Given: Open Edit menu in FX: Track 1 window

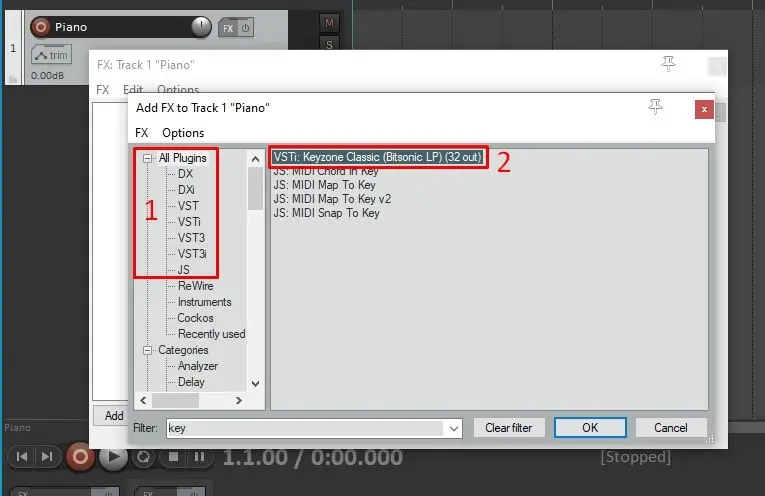Looking at the screenshot, I should pos(133,89).
